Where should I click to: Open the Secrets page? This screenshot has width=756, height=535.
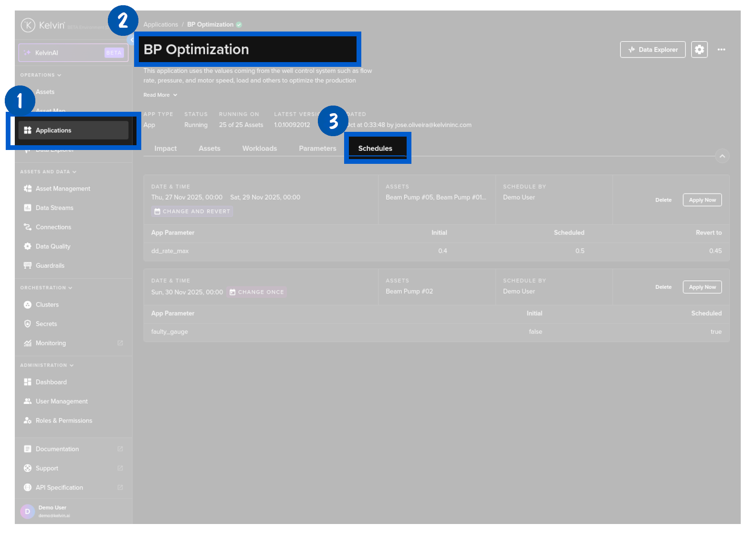tap(46, 324)
